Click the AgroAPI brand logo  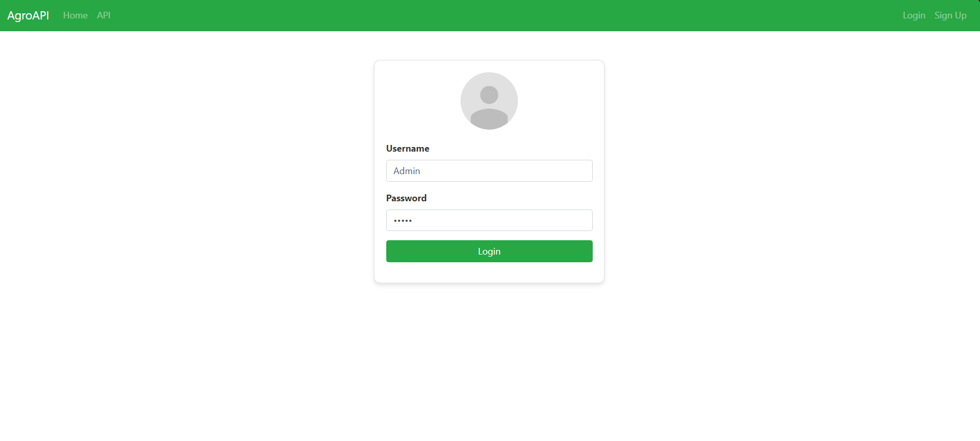(x=28, y=15)
